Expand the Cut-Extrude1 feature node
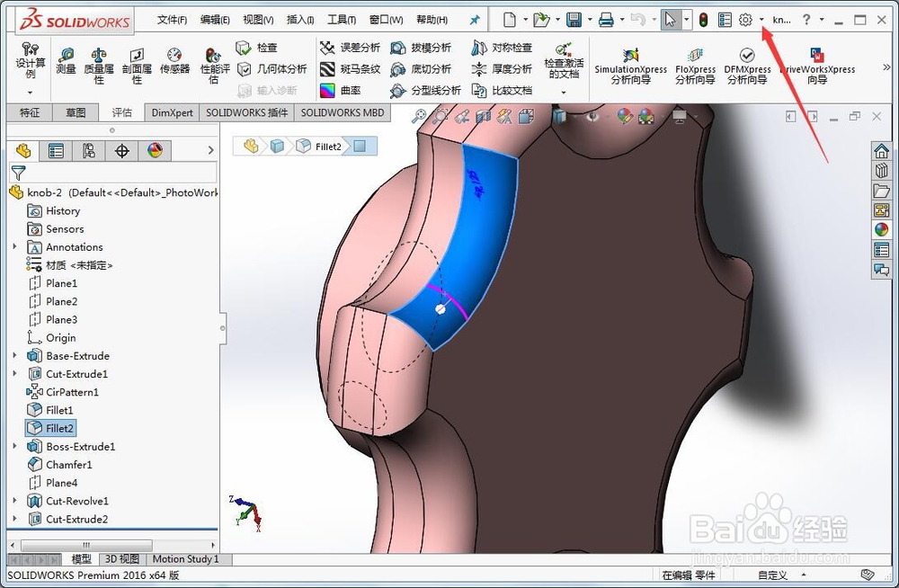This screenshot has width=899, height=588. coord(15,373)
